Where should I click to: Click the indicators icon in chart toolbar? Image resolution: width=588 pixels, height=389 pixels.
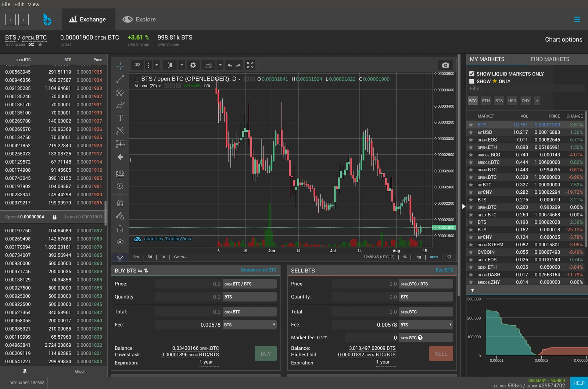208,65
